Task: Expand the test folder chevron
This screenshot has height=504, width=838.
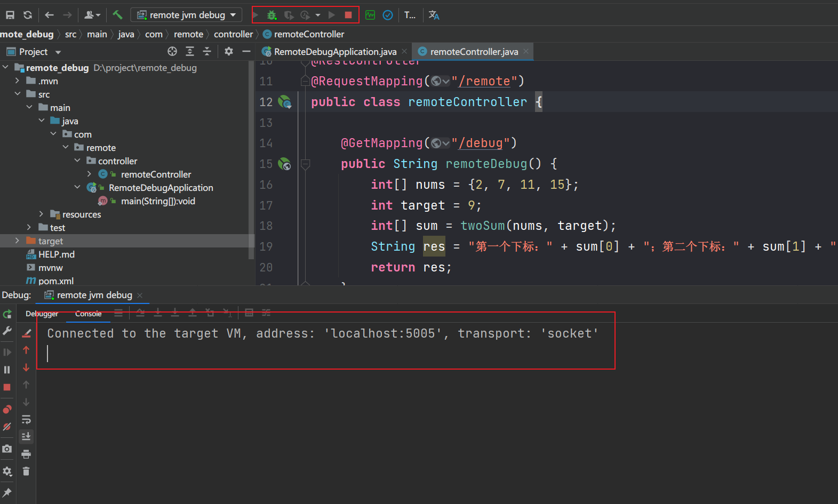Action: [x=29, y=227]
